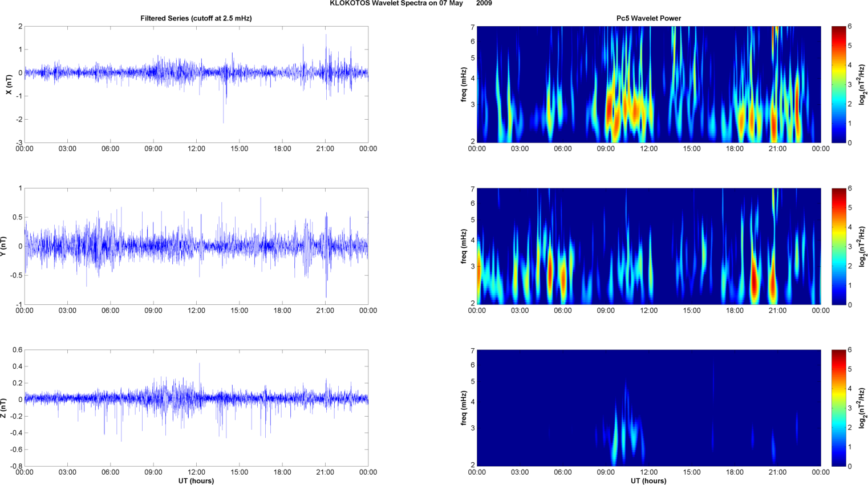This screenshot has height=485, width=868.
Task: Click the 0.5 tick on the Y (nT) axis
Action: pos(18,217)
